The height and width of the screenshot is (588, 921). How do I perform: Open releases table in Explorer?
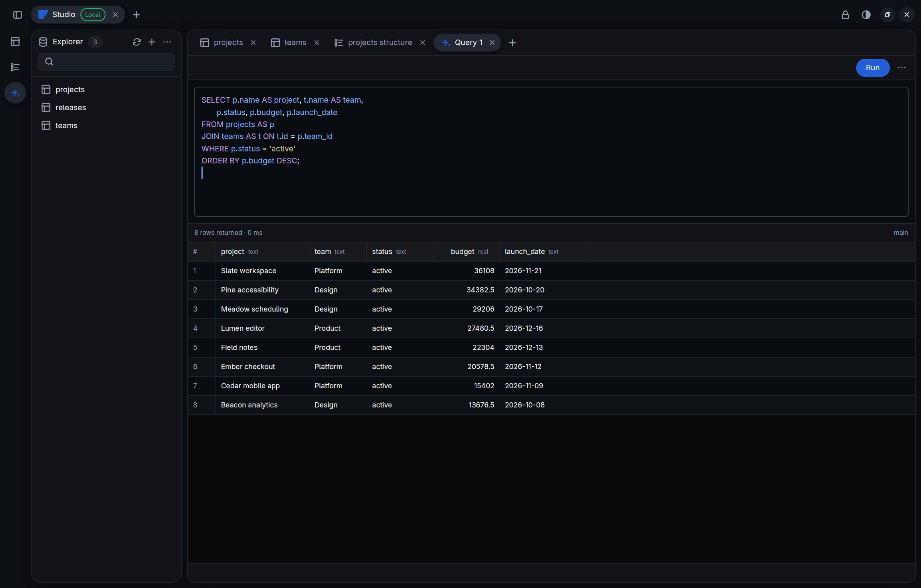click(x=106, y=107)
